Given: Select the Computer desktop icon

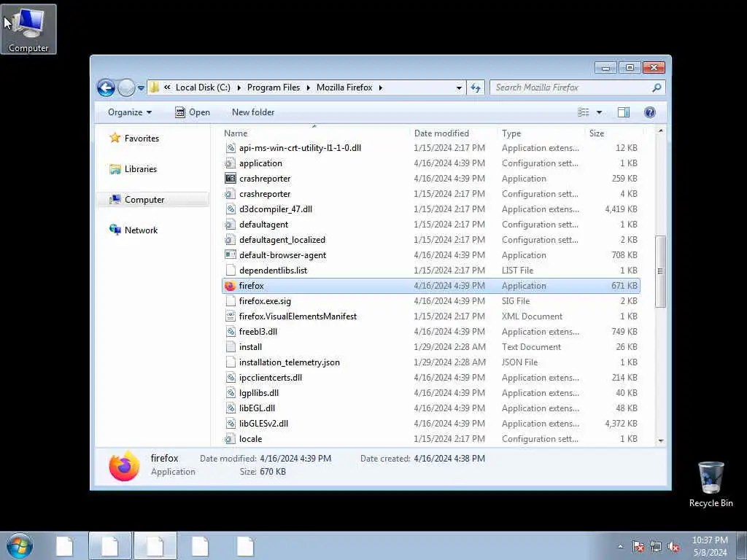Looking at the screenshot, I should click(28, 29).
